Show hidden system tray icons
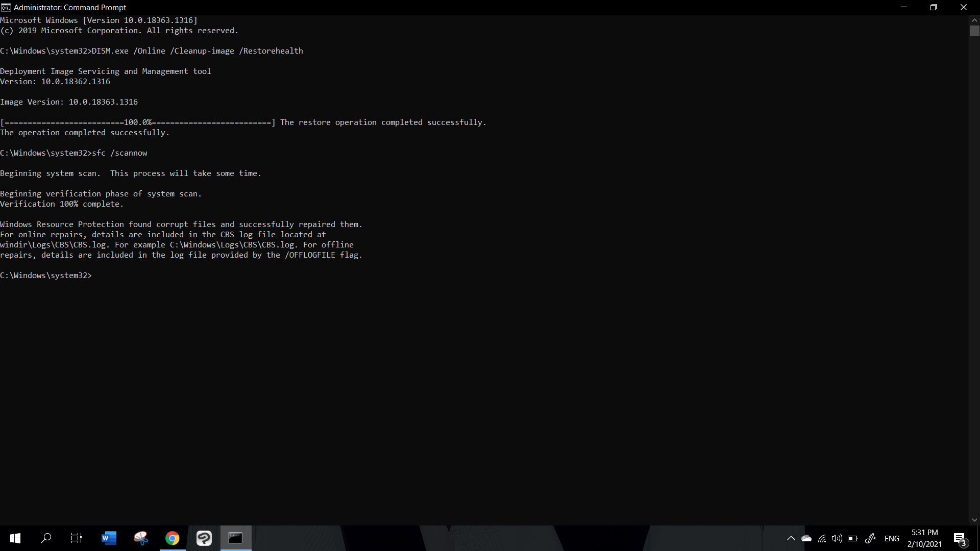The width and height of the screenshot is (980, 551). [x=791, y=538]
